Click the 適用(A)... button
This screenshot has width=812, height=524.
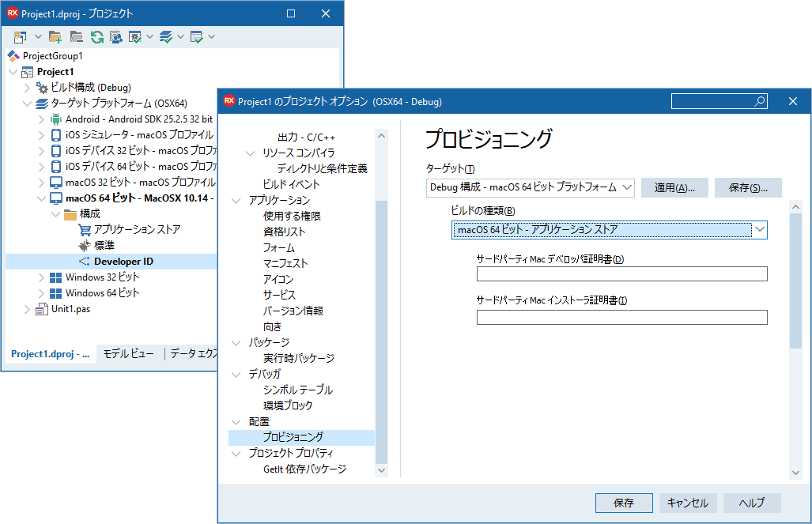coord(674,187)
